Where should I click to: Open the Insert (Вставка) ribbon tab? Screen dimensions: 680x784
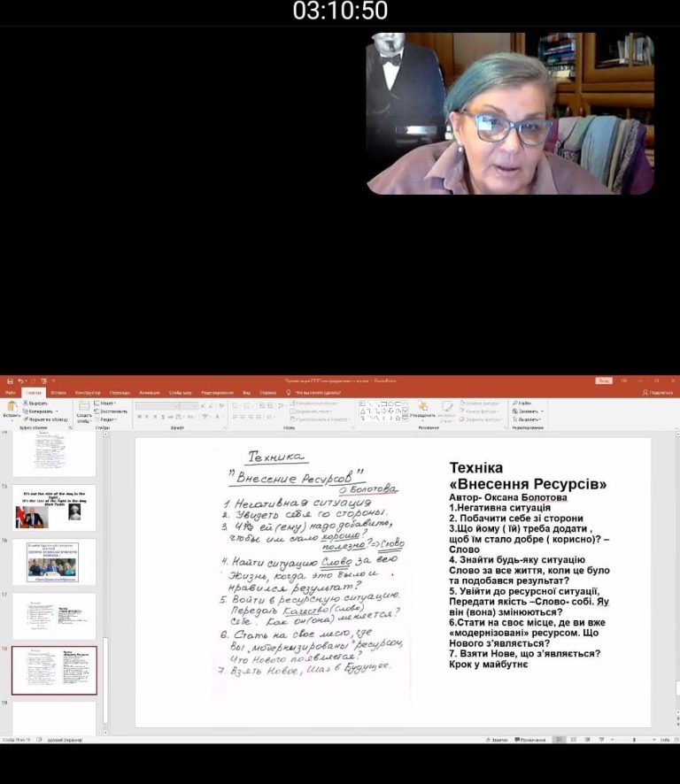point(58,392)
